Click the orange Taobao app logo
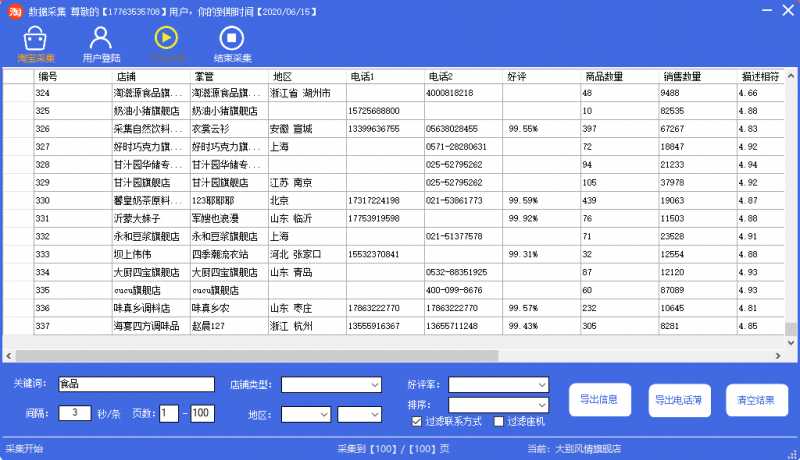 click(x=14, y=11)
